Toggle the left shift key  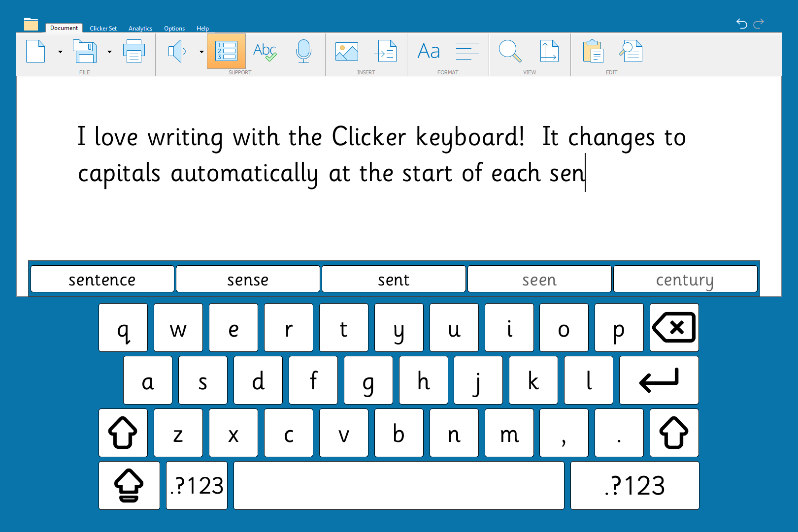coord(123,433)
